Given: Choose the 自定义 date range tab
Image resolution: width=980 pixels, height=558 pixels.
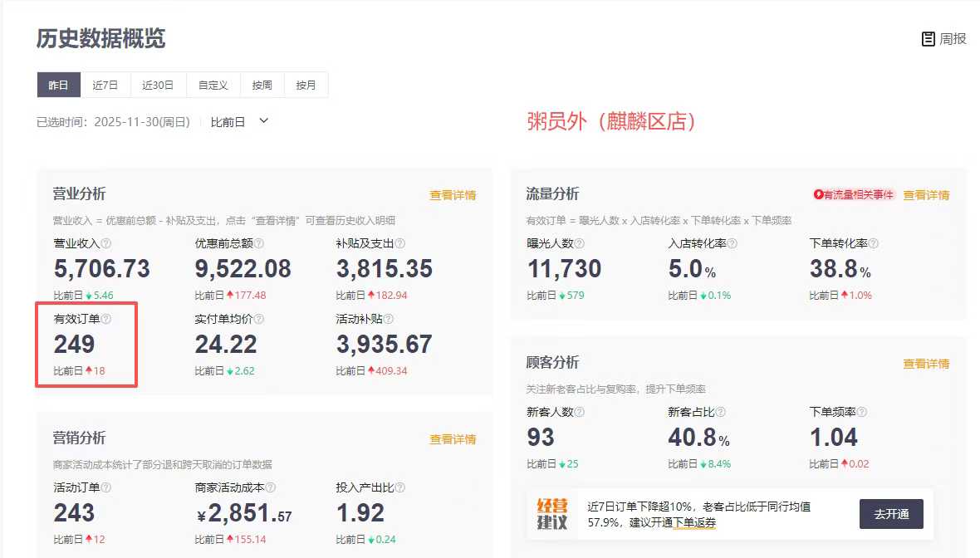Looking at the screenshot, I should pos(213,85).
